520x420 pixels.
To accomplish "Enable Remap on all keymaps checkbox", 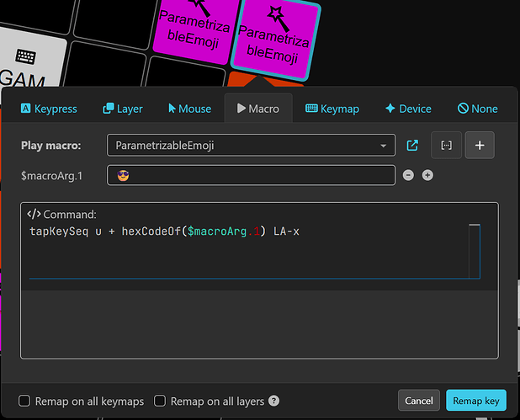I will point(24,401).
